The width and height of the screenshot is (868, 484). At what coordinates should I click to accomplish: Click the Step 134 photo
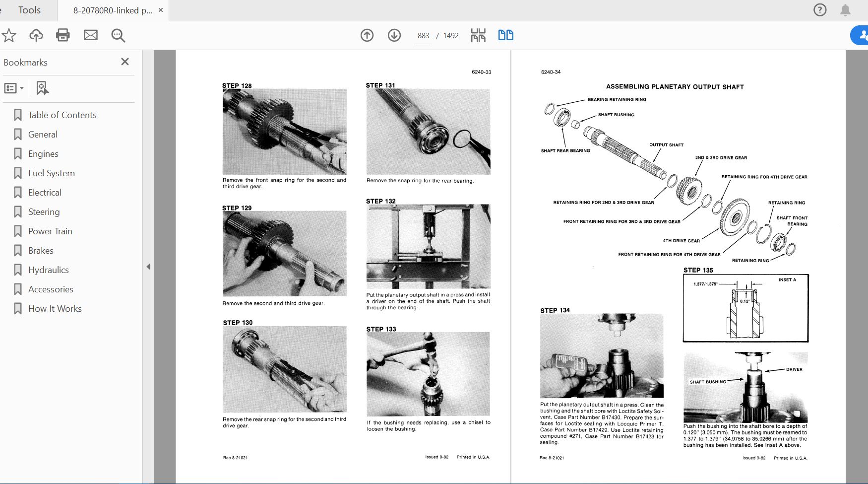tap(602, 355)
